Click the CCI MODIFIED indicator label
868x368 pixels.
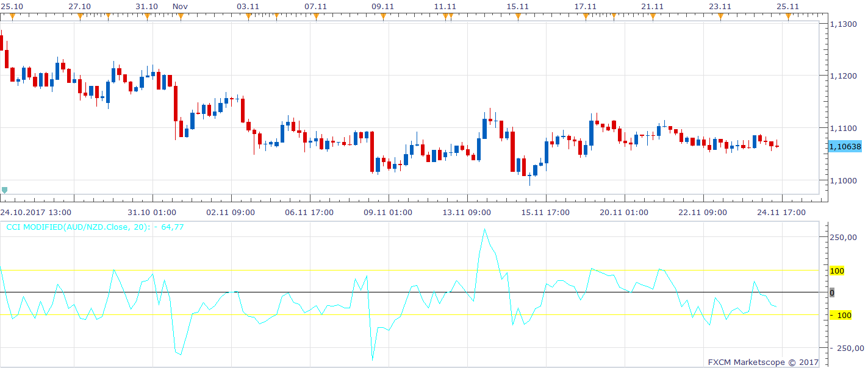tap(95, 227)
